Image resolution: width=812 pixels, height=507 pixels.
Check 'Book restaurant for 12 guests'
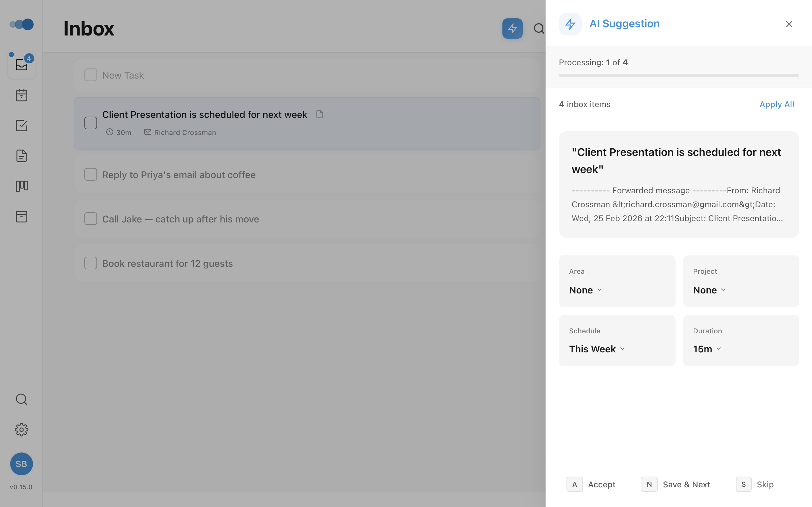91,263
